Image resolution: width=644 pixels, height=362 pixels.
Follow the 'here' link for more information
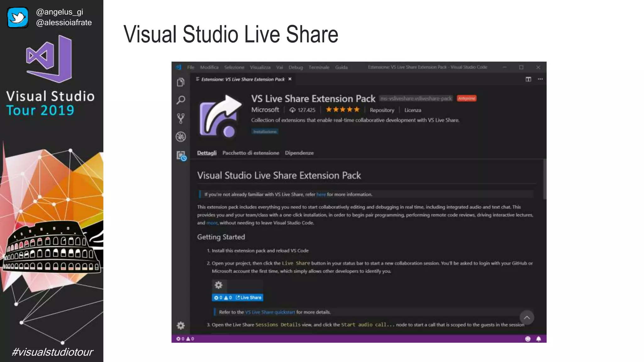pyautogui.click(x=321, y=195)
